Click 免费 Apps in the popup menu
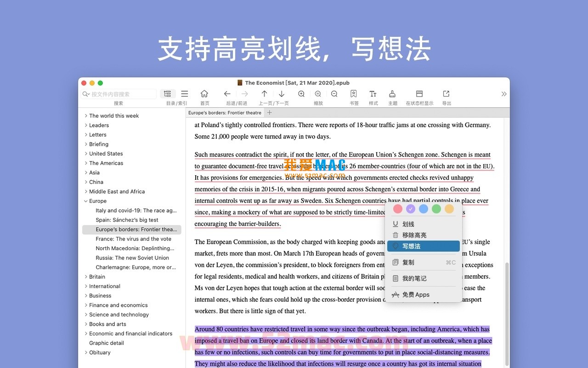This screenshot has width=588, height=368. [x=414, y=294]
